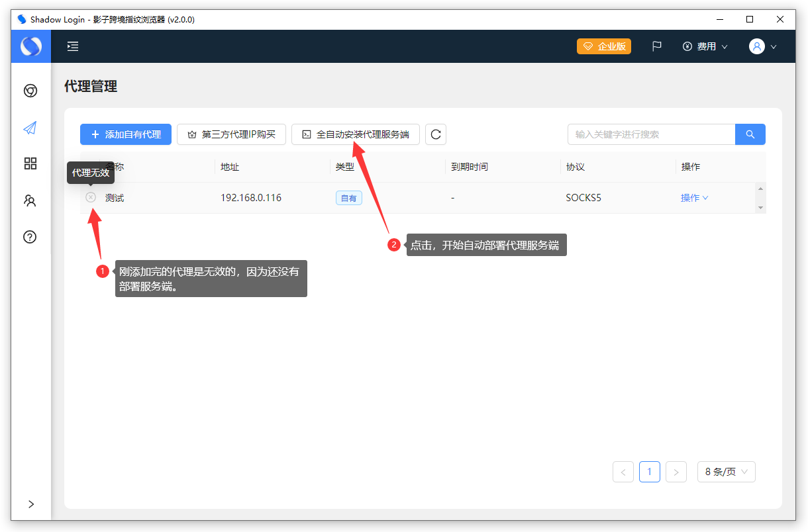Click the 添加自有代理 button

[126, 134]
